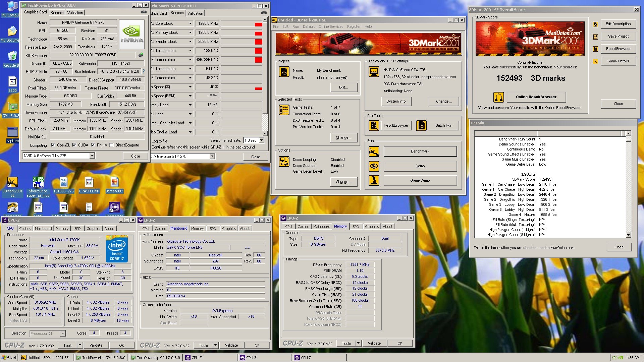
Task: Open the GPU selector dropdown in GPU-Z Sensors
Action: 212,157
